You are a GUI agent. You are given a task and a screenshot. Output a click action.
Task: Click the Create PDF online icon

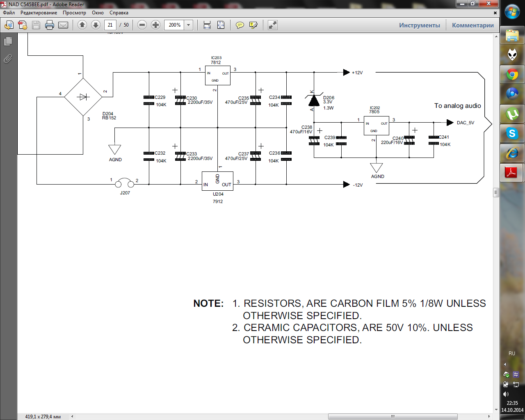click(x=23, y=25)
